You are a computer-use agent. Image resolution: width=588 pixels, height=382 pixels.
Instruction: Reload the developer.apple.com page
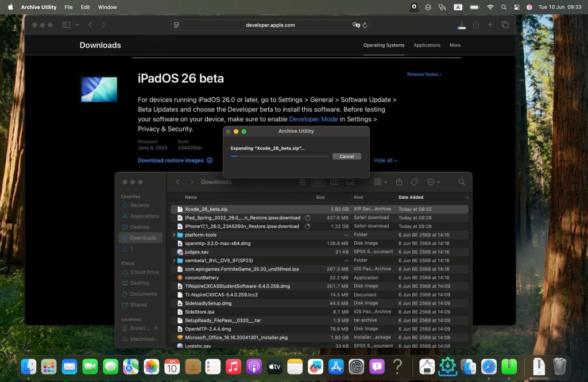[365, 25]
